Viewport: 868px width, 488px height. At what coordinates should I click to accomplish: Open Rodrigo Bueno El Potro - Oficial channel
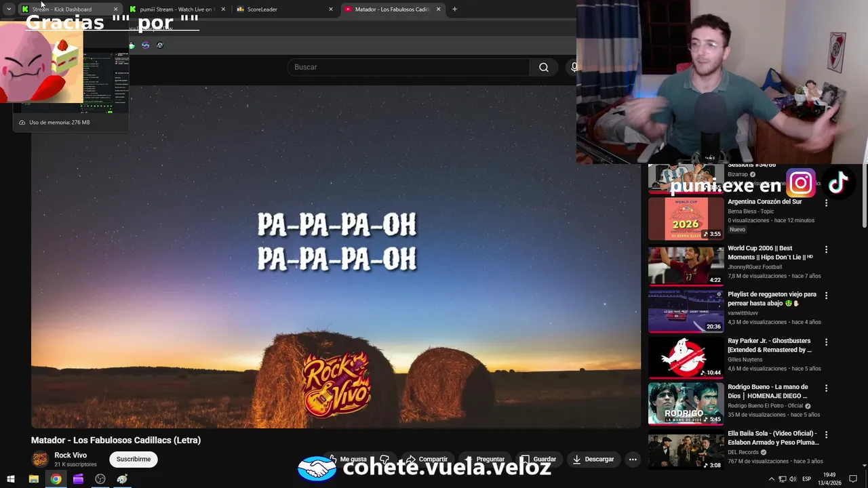pyautogui.click(x=766, y=406)
